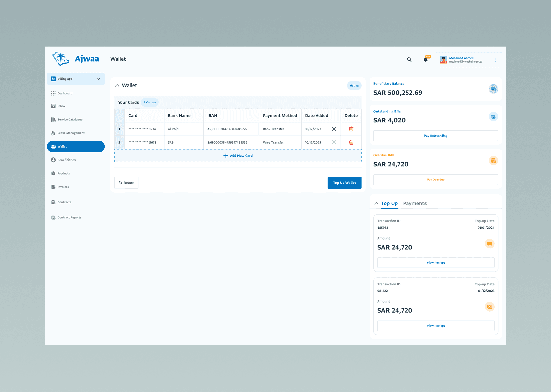Collapse the Wallet section chevron
Viewport: 551px width, 392px height.
pos(117,85)
